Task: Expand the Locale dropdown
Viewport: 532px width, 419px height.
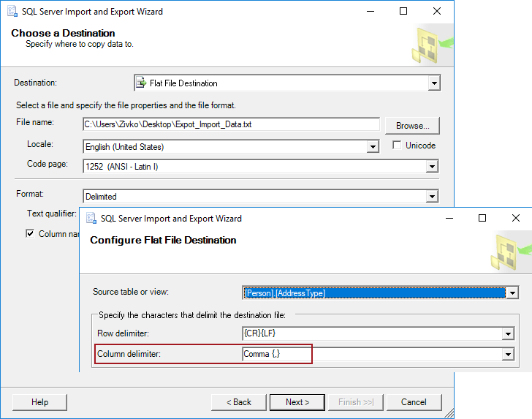Action: pos(373,147)
